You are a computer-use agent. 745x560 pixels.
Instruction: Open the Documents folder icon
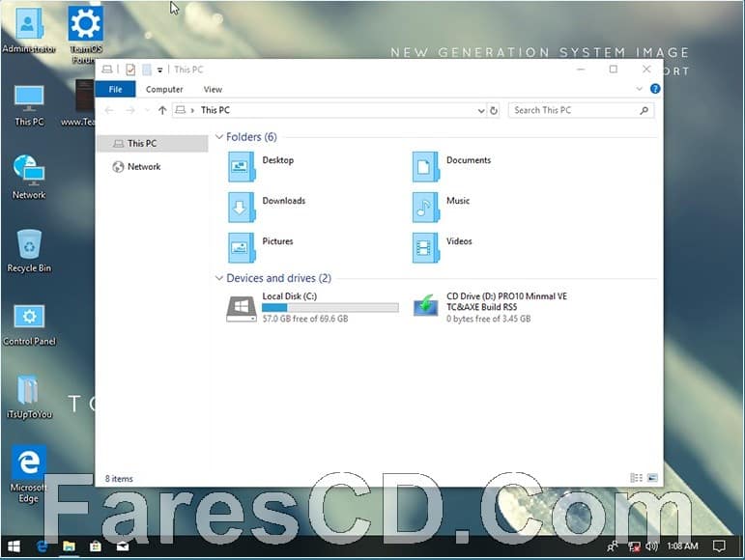[x=426, y=167]
